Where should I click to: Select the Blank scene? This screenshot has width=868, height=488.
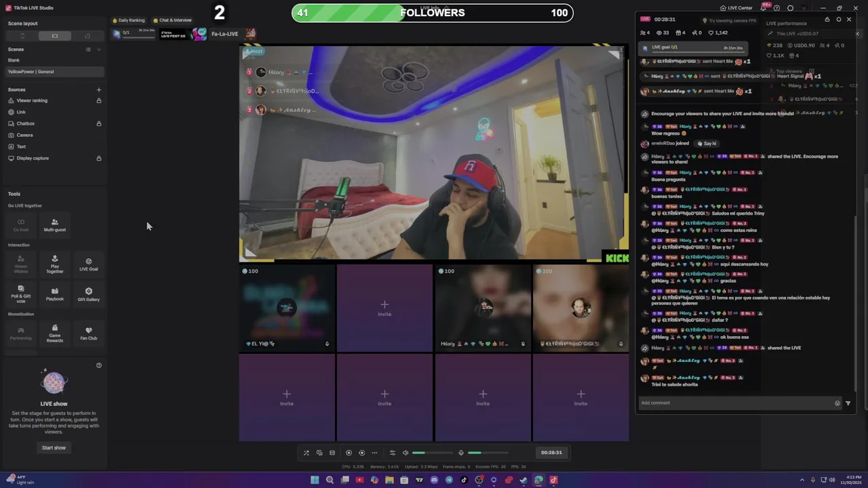click(54, 60)
